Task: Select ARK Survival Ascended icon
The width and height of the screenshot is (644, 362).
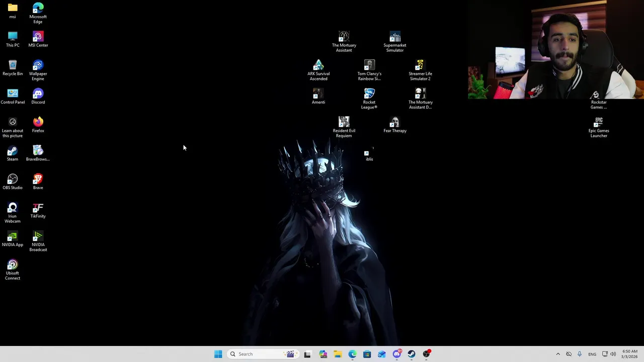Action: tap(318, 70)
